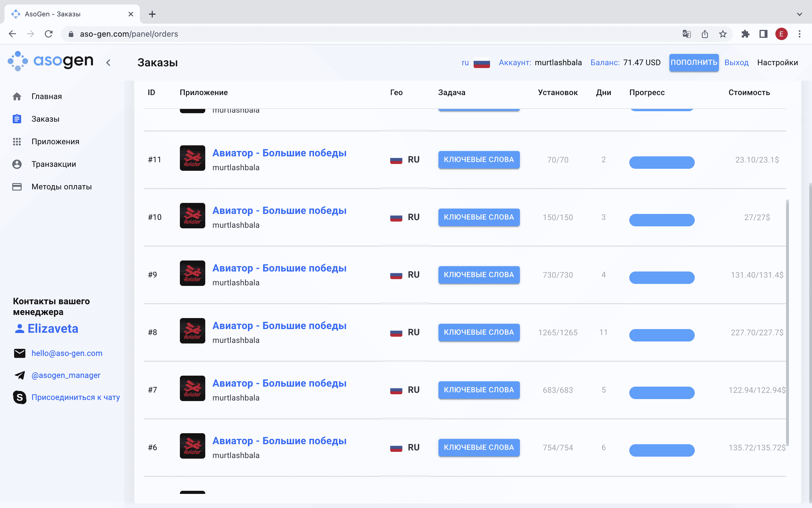
Task: Click the Aviator app icon in order #9
Action: (x=192, y=273)
